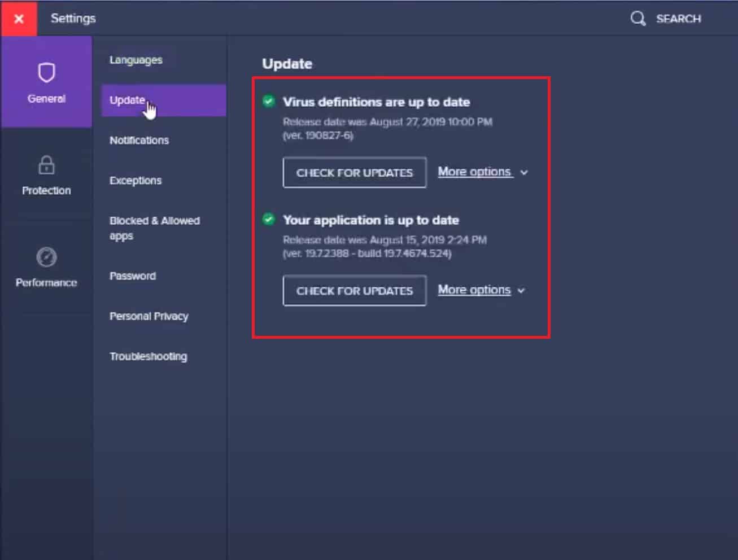Click 'Virus definitions are up to date' text
This screenshot has height=560, width=738.
[x=377, y=102]
